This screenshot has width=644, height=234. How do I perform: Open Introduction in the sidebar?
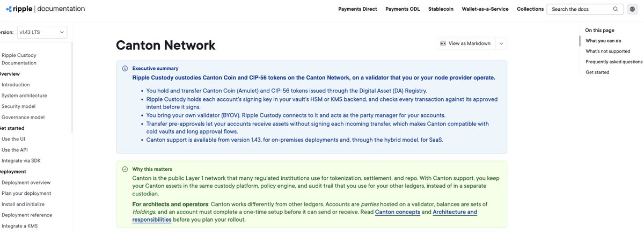16,85
